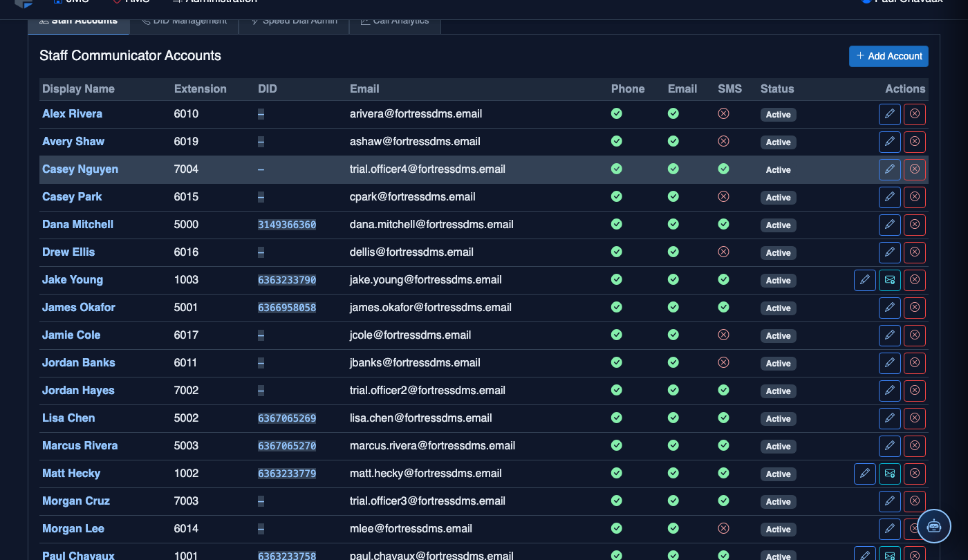Click Jordan Hayes's Phone enabled checkmark

(x=617, y=390)
